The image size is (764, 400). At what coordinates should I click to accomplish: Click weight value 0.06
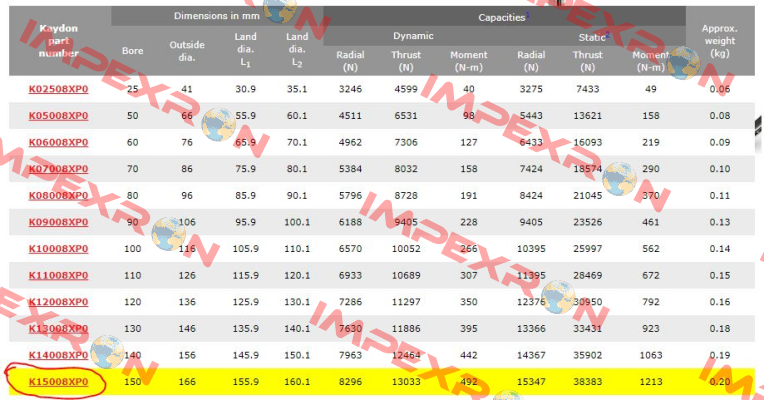pos(720,89)
